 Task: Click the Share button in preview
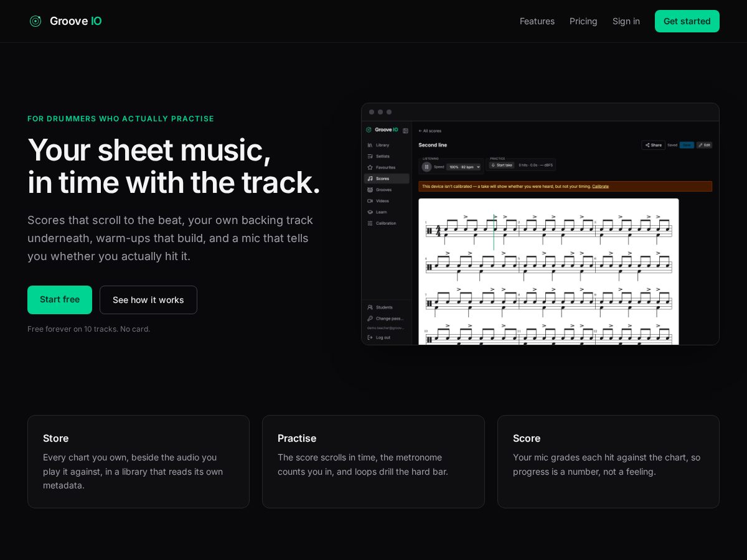(653, 145)
